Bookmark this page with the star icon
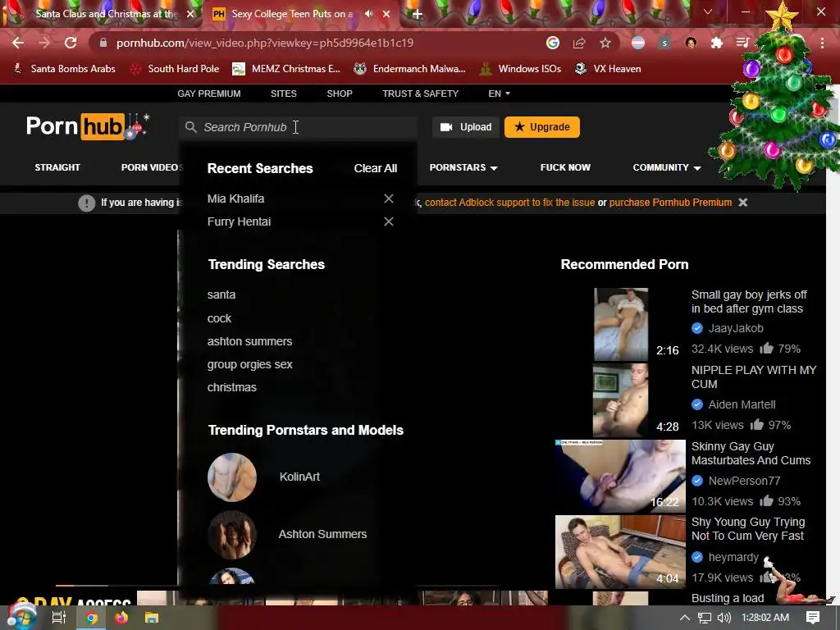This screenshot has height=630, width=840. tap(605, 43)
